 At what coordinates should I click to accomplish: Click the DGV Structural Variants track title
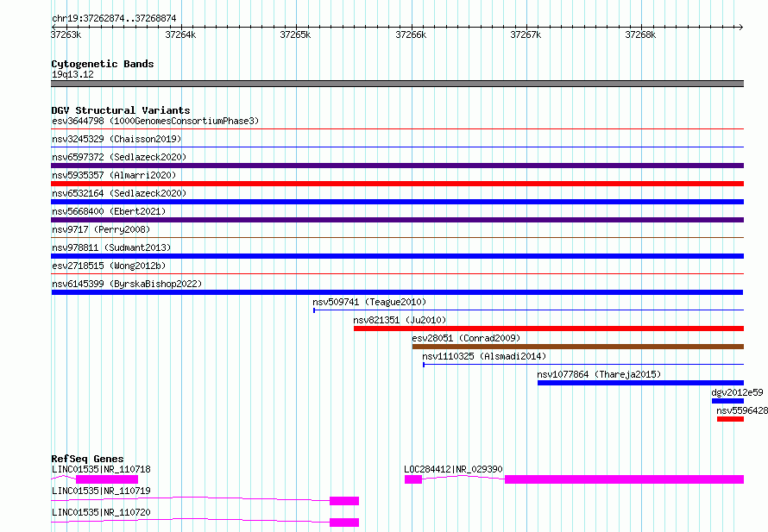(121, 110)
